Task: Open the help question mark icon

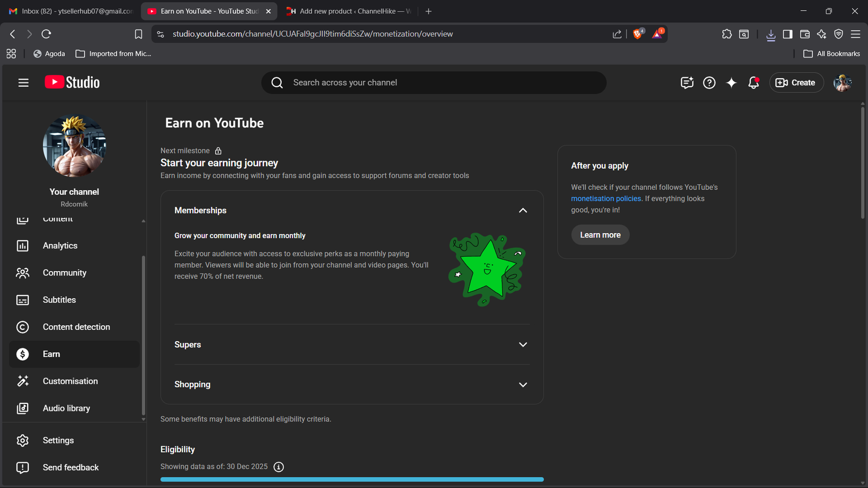Action: click(709, 82)
